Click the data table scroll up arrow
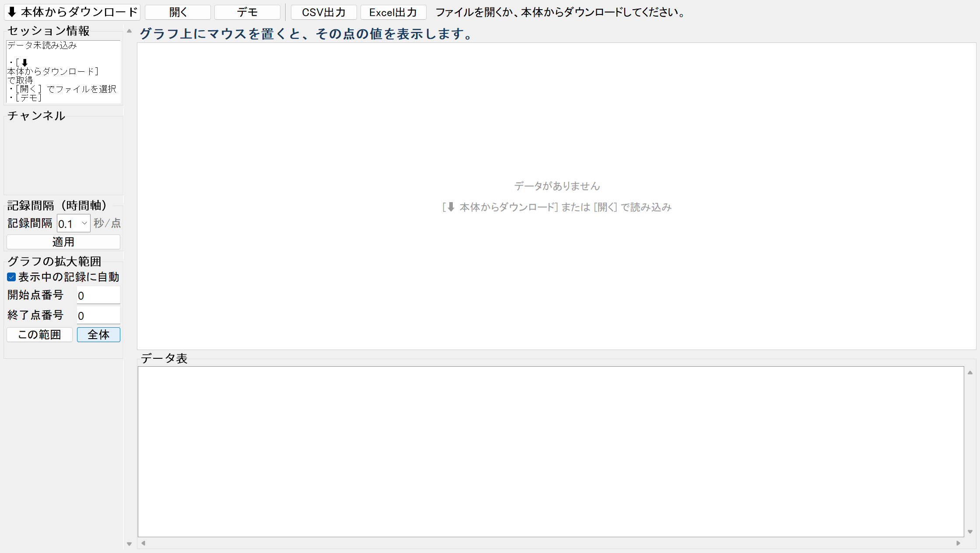The image size is (980, 553). [x=970, y=372]
